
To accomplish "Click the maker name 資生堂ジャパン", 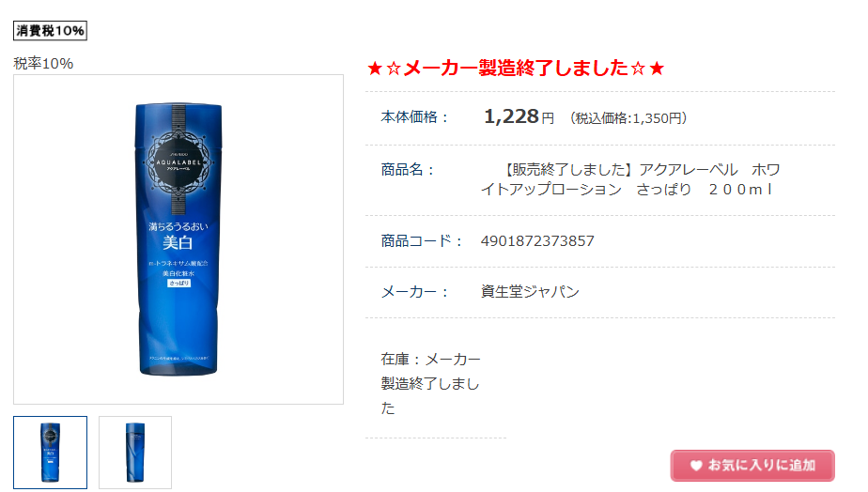I will pyautogui.click(x=530, y=292).
